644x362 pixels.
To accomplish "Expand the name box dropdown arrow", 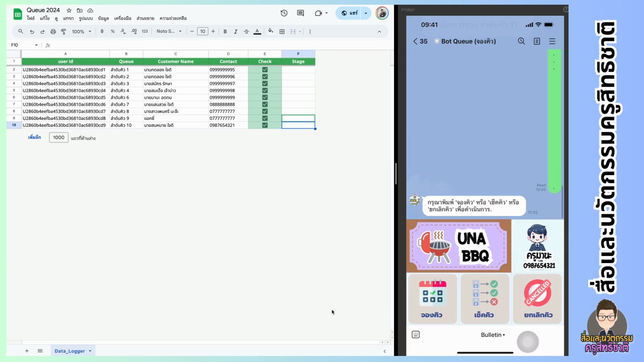I will (36, 45).
